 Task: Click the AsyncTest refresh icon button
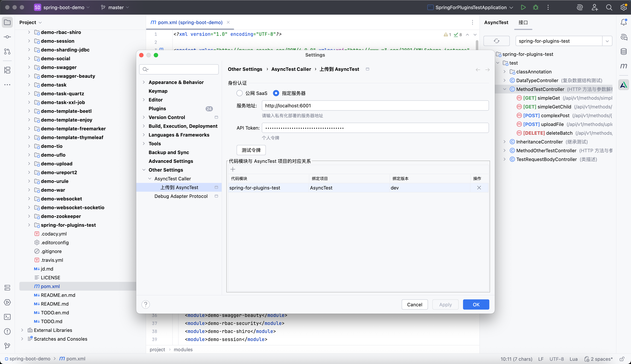(496, 41)
